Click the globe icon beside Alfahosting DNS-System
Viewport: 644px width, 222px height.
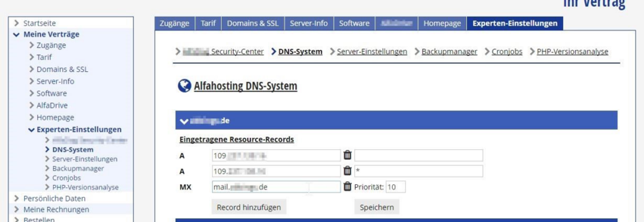tap(184, 86)
